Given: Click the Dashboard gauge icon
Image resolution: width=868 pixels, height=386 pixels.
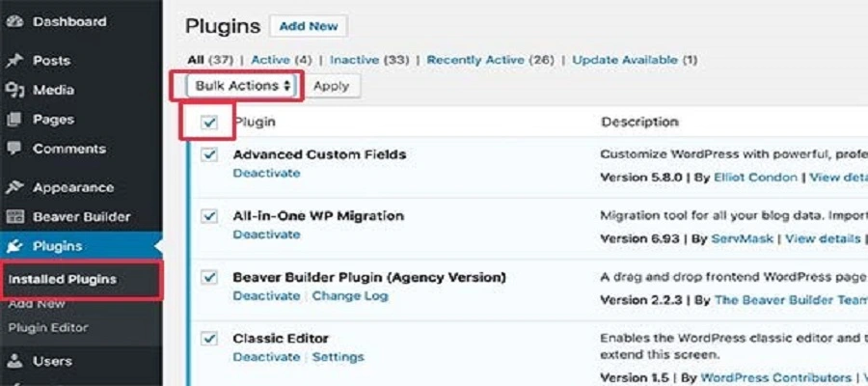Looking at the screenshot, I should click(x=14, y=22).
